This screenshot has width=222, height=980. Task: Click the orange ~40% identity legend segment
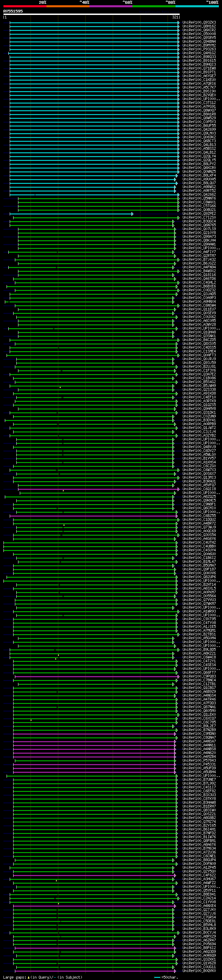pyautogui.click(x=68, y=6)
